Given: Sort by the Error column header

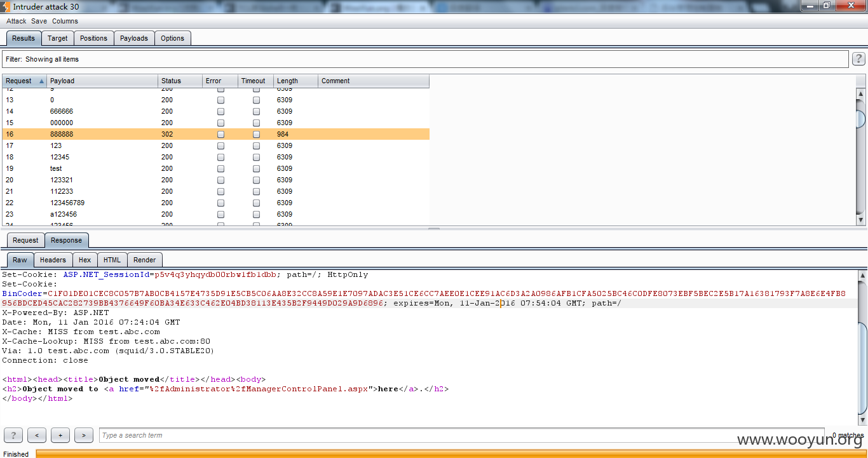Looking at the screenshot, I should click(x=220, y=81).
